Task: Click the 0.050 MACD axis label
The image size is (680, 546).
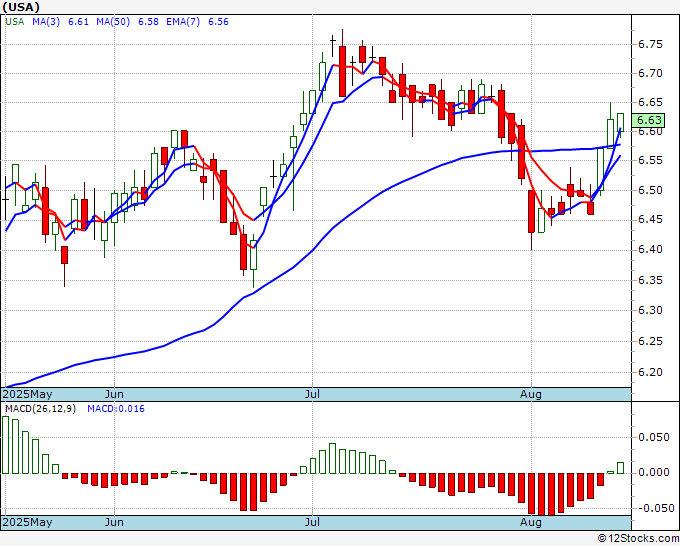Action: 654,437
